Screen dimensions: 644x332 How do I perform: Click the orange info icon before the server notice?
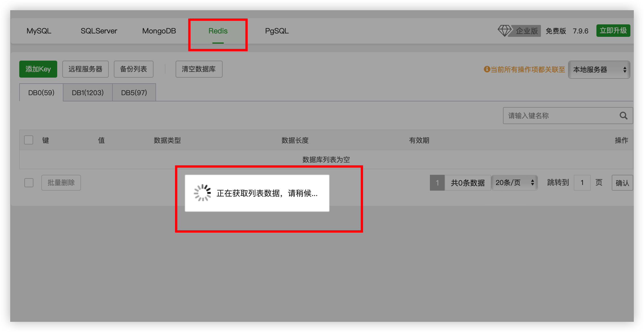[x=486, y=69]
